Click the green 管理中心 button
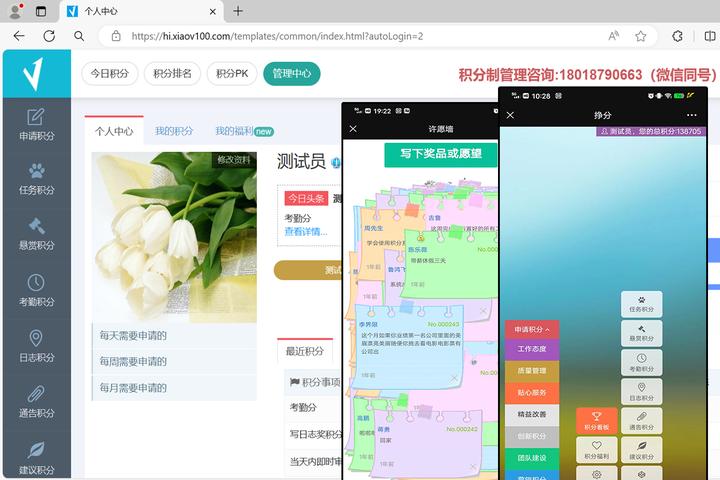 point(292,73)
